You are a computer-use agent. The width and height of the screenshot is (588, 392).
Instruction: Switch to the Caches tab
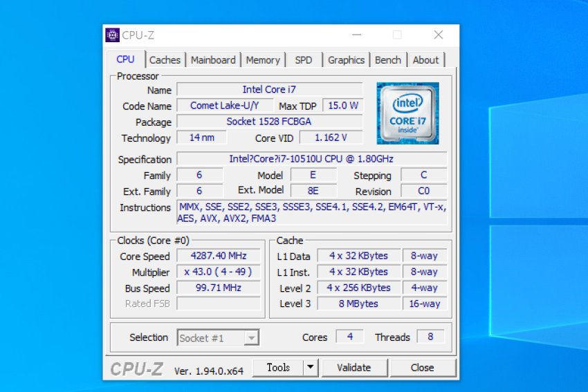pyautogui.click(x=165, y=60)
